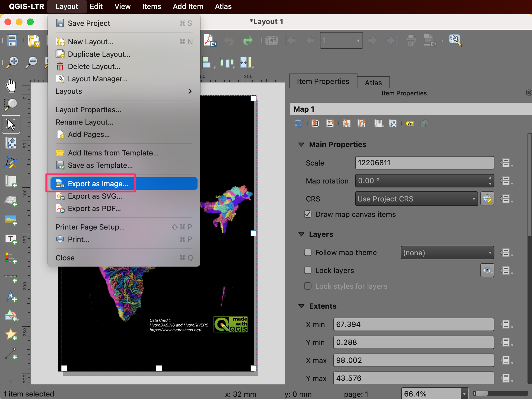Click the zoom slider in status bar
This screenshot has width=532, height=399.
pos(500,394)
